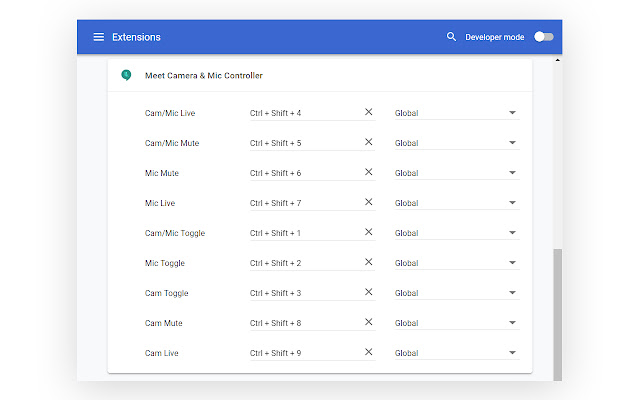Open scope dropdown for Cam Mute
Screen dimensions: 640x400
pos(456,323)
